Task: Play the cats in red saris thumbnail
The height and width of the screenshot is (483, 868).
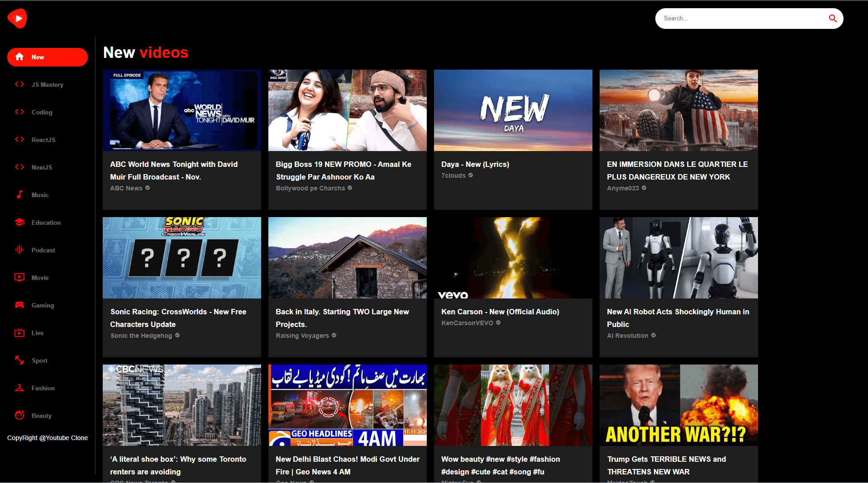Action: [513, 405]
